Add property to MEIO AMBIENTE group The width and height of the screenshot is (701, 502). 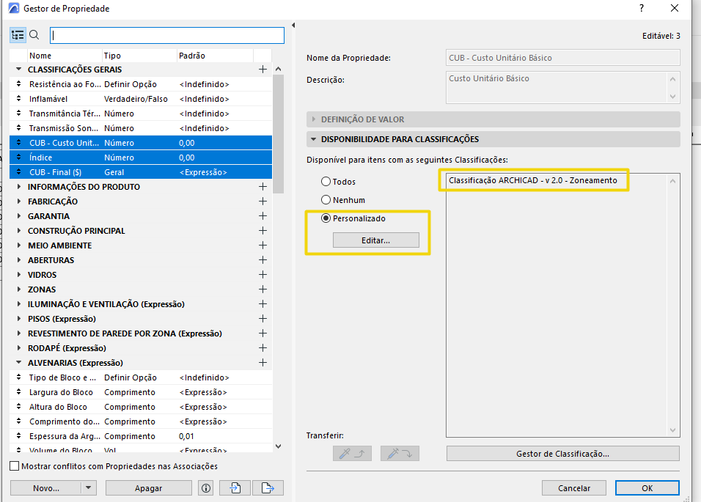pyautogui.click(x=263, y=245)
